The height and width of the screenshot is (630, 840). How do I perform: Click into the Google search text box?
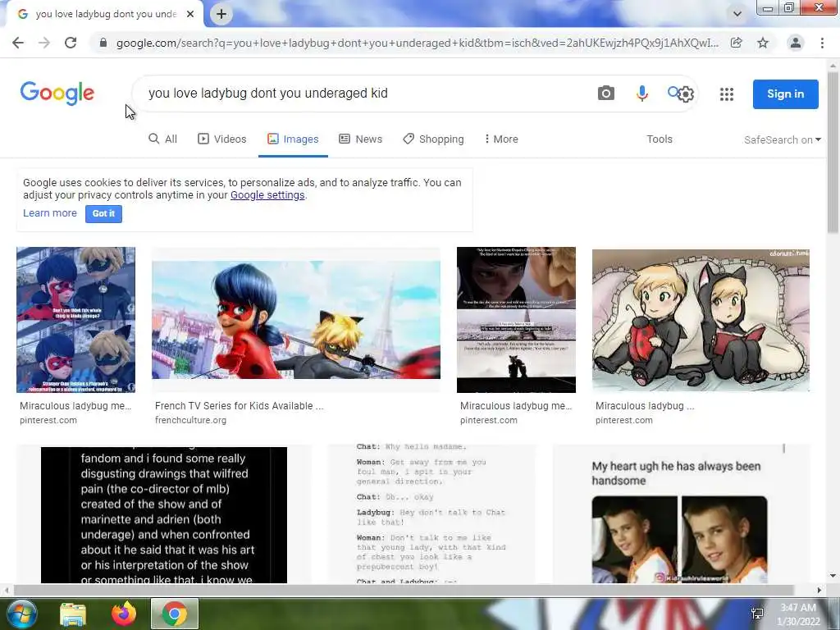coord(364,94)
